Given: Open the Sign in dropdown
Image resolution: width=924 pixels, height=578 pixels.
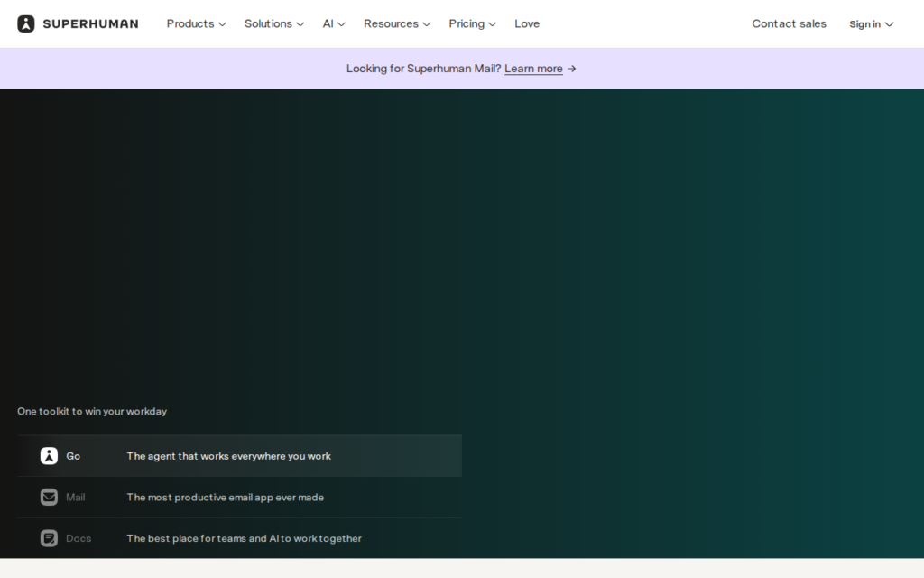Looking at the screenshot, I should 871,24.
